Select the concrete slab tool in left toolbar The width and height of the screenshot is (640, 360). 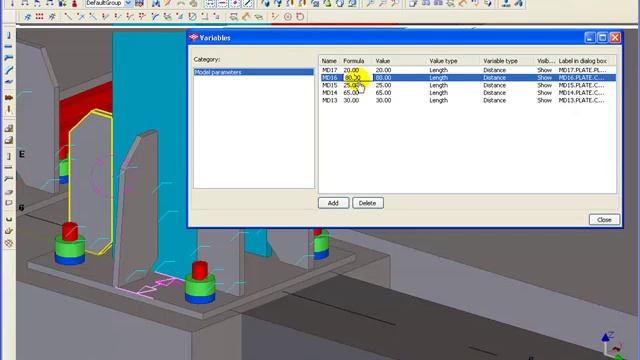(x=9, y=191)
